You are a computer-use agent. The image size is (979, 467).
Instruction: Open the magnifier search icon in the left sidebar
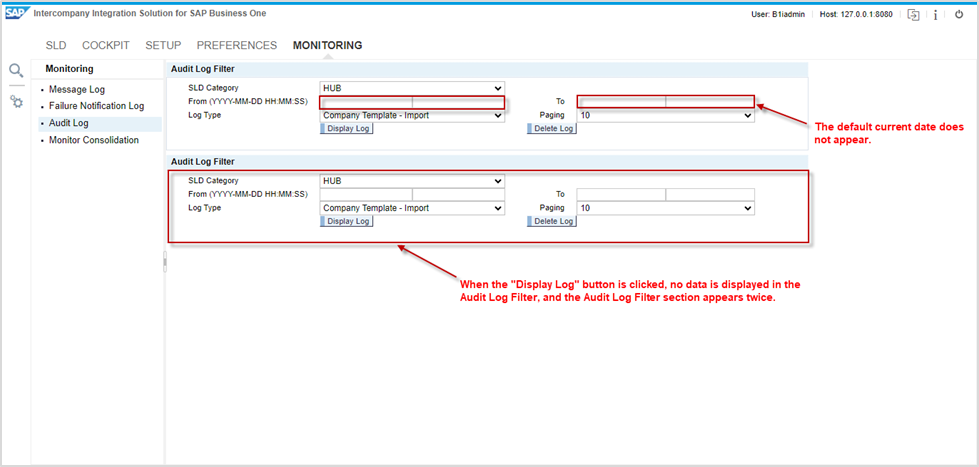[x=16, y=70]
